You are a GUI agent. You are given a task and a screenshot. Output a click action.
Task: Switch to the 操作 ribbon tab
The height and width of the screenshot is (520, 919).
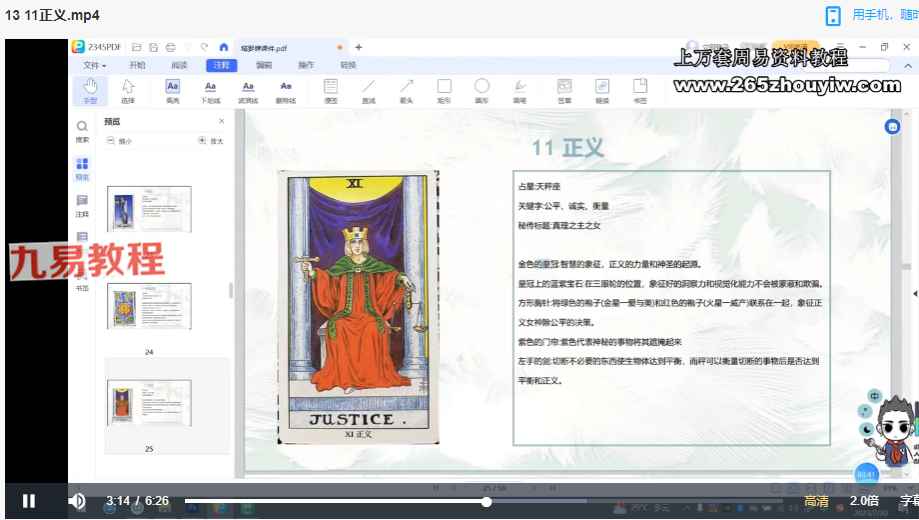click(x=306, y=65)
